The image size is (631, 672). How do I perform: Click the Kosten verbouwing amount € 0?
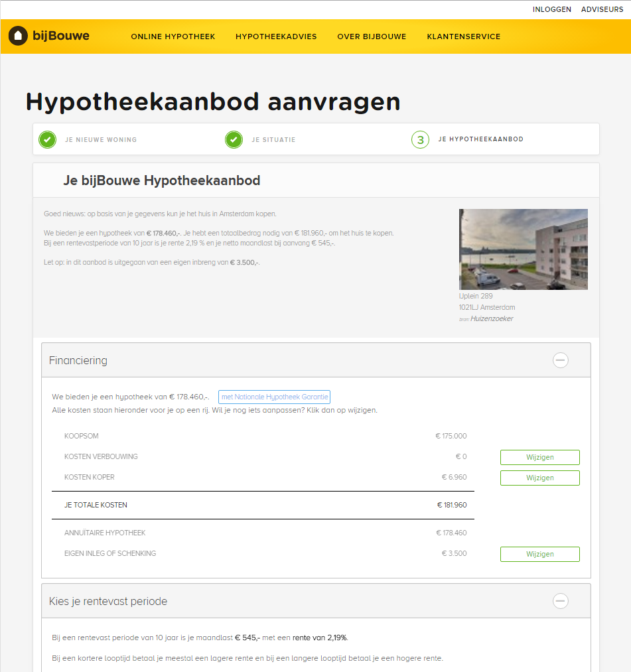click(x=461, y=456)
